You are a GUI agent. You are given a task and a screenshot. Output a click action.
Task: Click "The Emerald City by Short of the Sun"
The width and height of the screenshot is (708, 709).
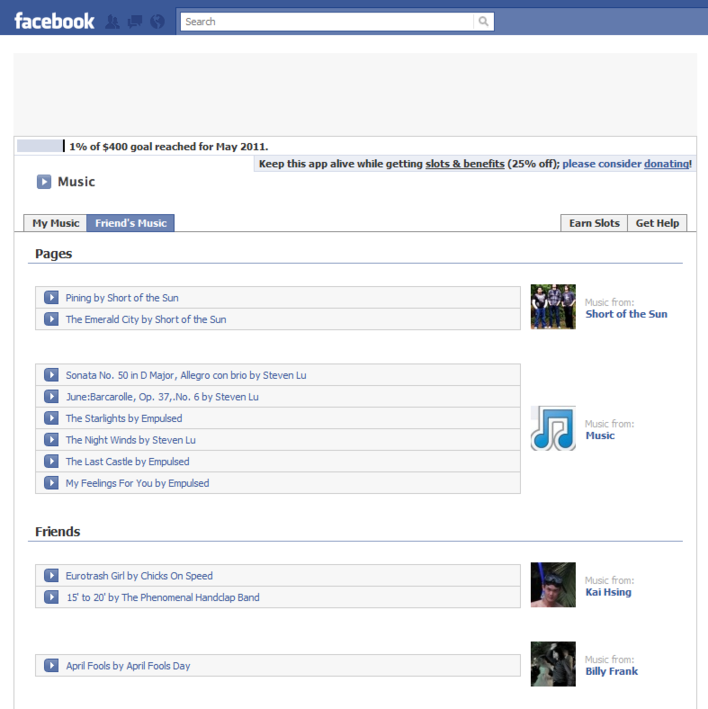[146, 319]
